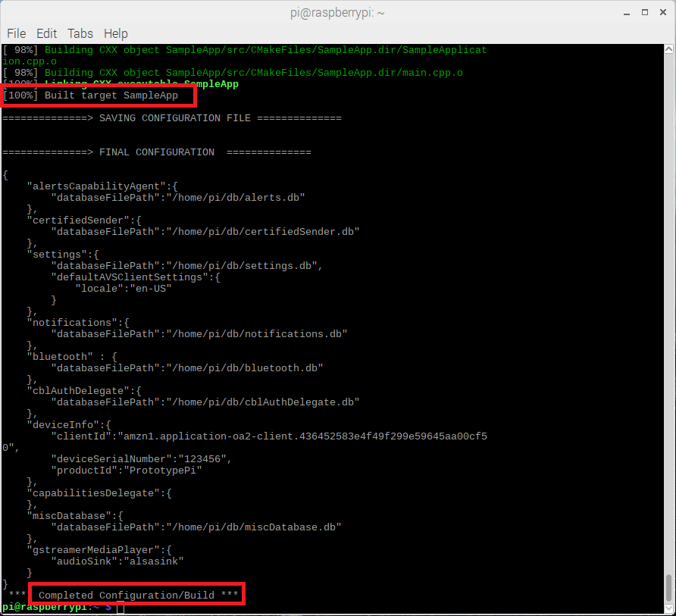Open the File menu

tap(17, 33)
